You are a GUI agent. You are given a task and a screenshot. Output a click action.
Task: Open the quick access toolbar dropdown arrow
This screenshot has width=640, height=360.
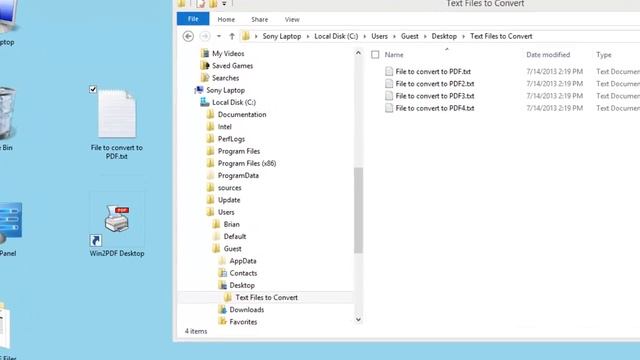click(x=224, y=4)
